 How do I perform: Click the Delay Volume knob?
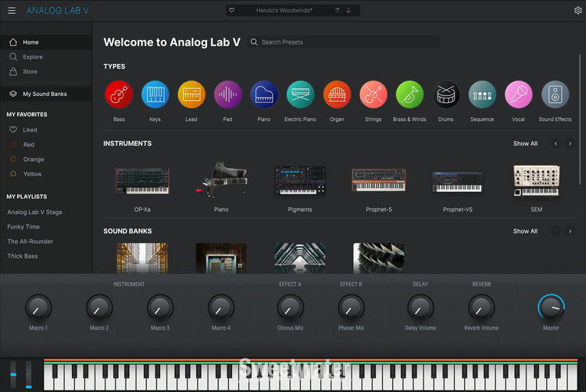coord(420,308)
